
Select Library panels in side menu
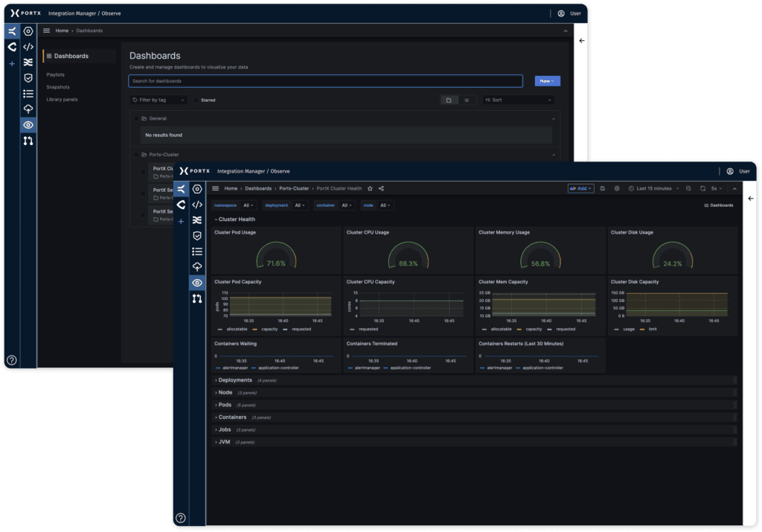(x=62, y=99)
